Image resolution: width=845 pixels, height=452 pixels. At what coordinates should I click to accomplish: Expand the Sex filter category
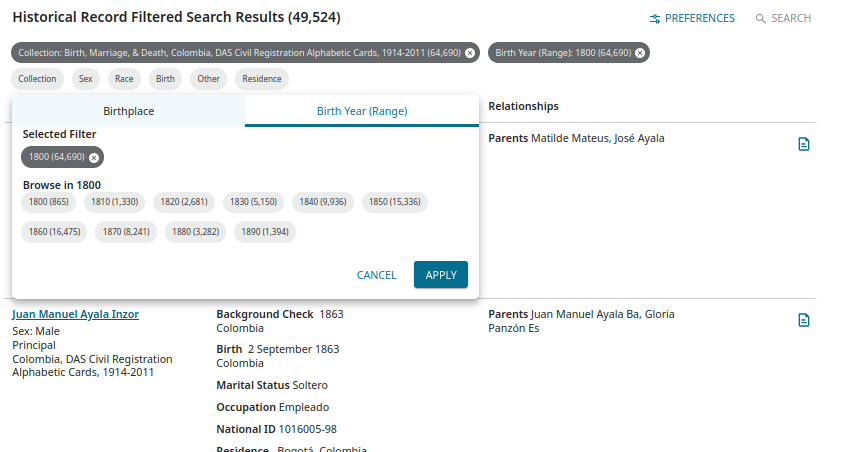pyautogui.click(x=86, y=79)
